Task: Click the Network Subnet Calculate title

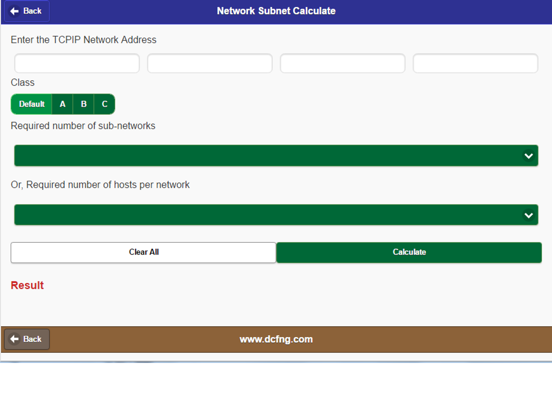Action: pyautogui.click(x=276, y=11)
